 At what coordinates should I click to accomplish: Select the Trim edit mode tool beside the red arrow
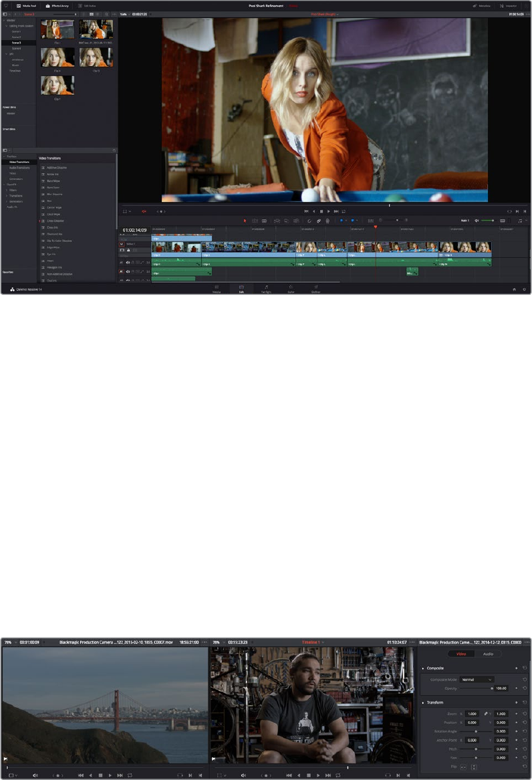click(x=255, y=221)
